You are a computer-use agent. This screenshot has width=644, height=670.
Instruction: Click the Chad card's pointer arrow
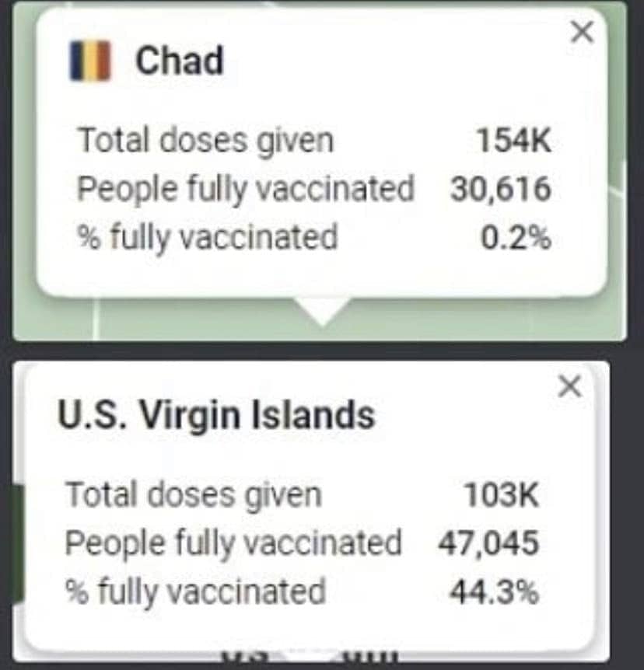tap(323, 310)
